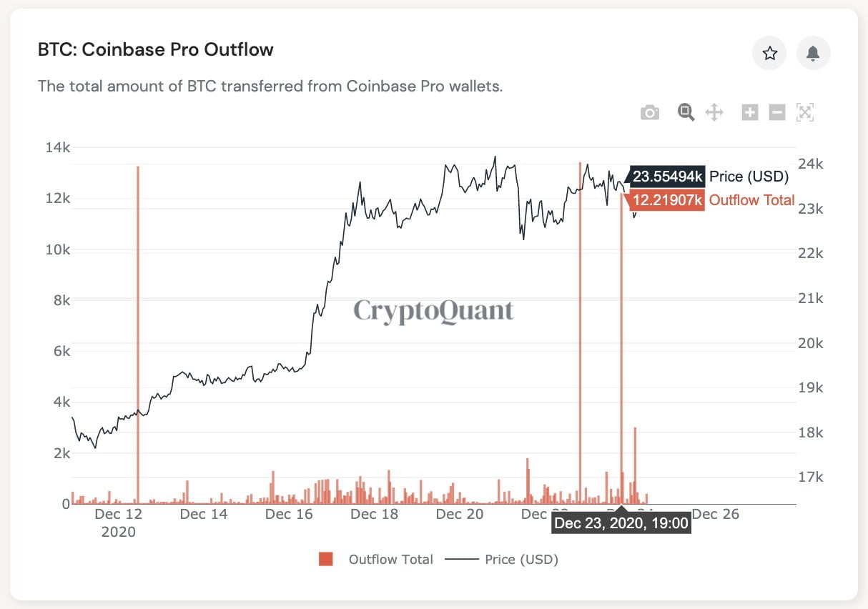The width and height of the screenshot is (868, 609).
Task: Toggle the orange Outflow Total legend marker
Action: (326, 560)
